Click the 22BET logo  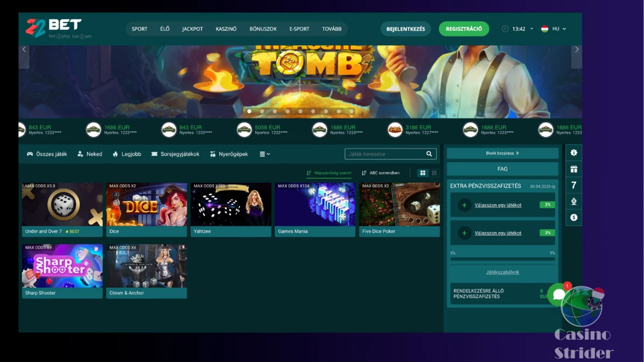pos(59,28)
